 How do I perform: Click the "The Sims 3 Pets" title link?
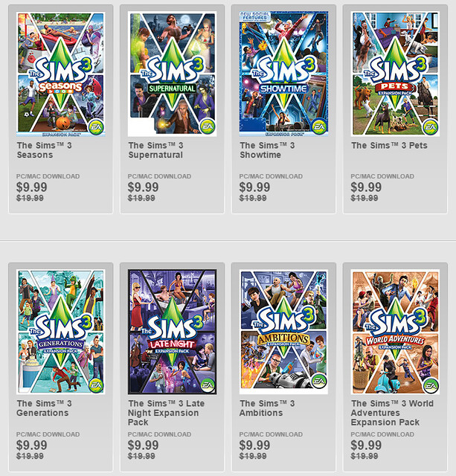pyautogui.click(x=389, y=146)
